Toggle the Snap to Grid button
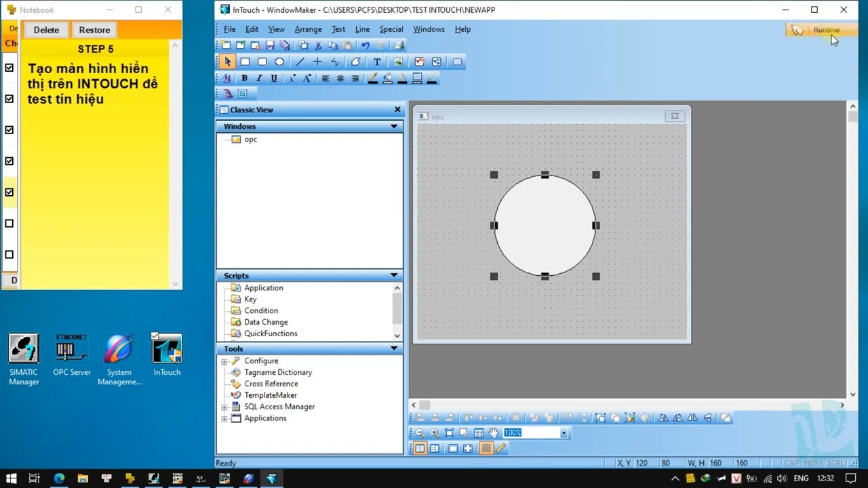This screenshot has width=868, height=488. (486, 448)
